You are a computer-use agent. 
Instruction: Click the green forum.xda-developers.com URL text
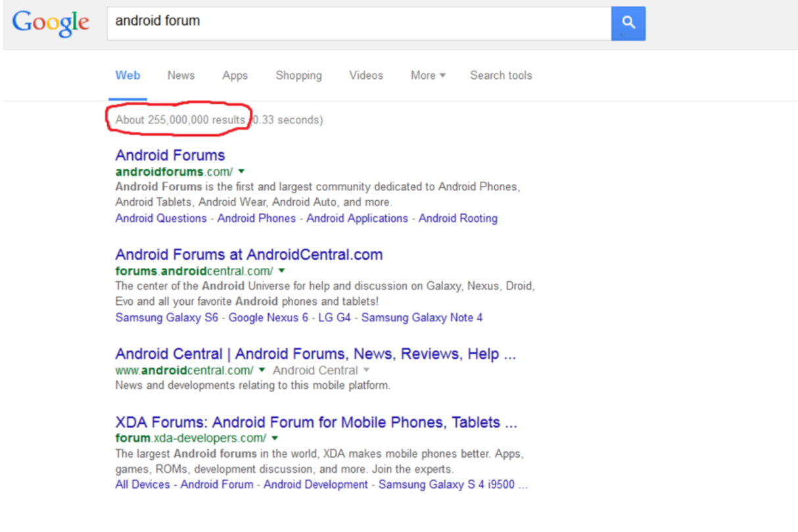coord(191,438)
